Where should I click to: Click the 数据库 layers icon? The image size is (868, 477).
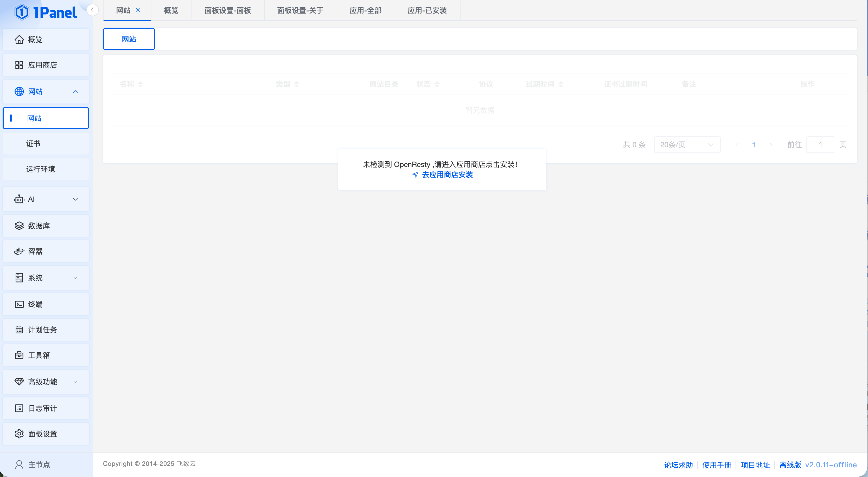pyautogui.click(x=19, y=226)
